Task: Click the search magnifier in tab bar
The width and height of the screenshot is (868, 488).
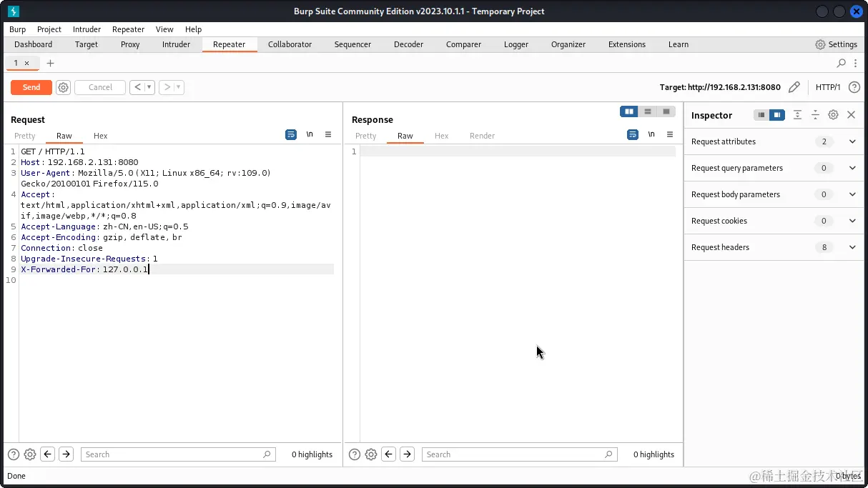Action: pos(842,63)
